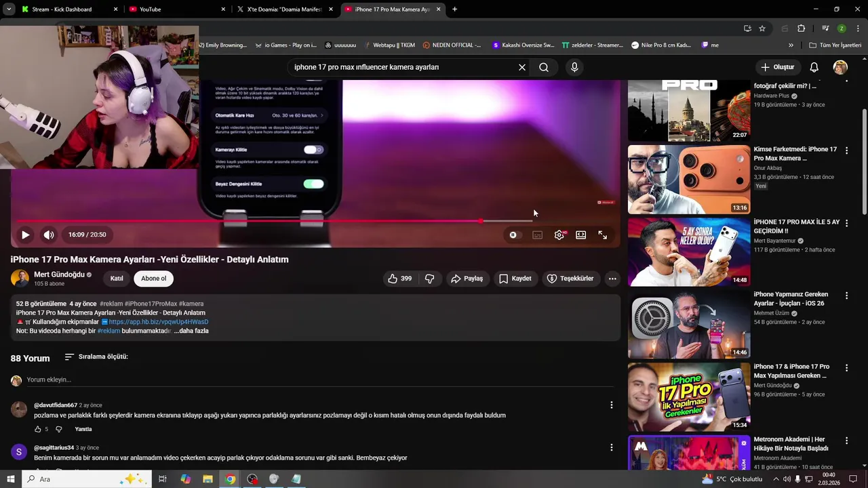Open the weather widget 5°C
Image resolution: width=868 pixels, height=488 pixels.
(x=732, y=479)
